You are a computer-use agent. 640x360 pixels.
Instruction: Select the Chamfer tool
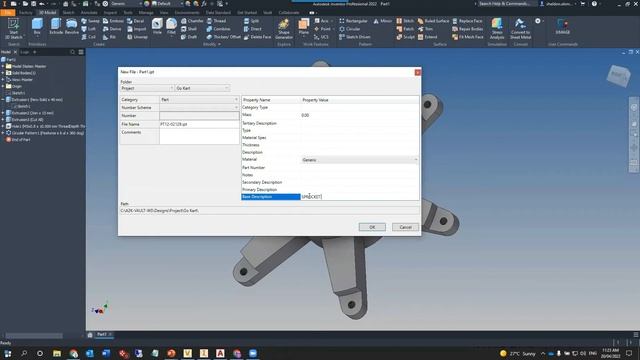[x=192, y=21]
